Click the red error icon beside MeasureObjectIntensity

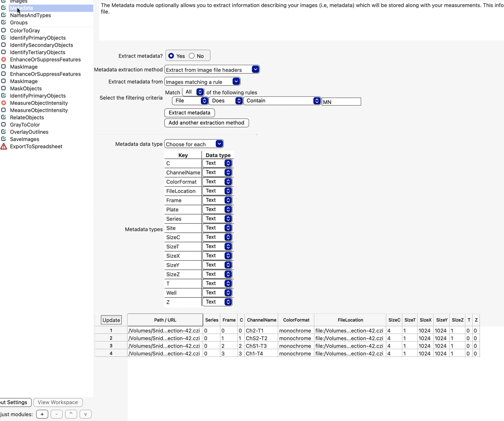[3, 103]
